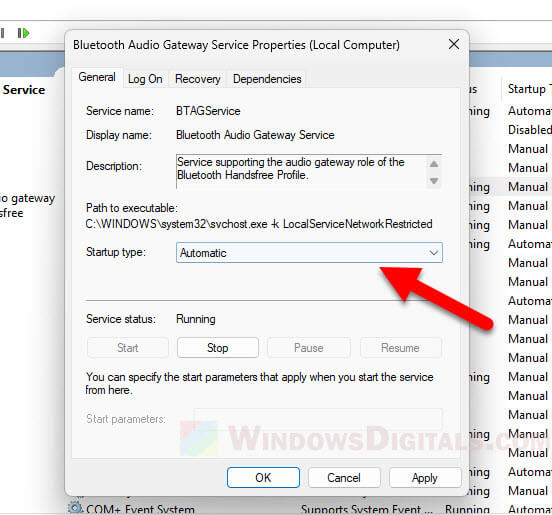Select the BTAGService service name text
The height and width of the screenshot is (515, 552).
tap(208, 111)
